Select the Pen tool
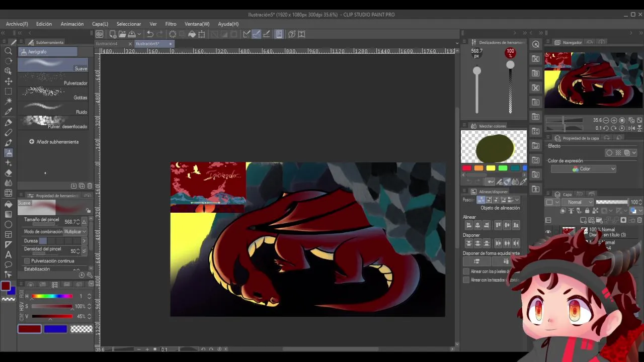Image resolution: width=644 pixels, height=362 pixels. pos(9,122)
